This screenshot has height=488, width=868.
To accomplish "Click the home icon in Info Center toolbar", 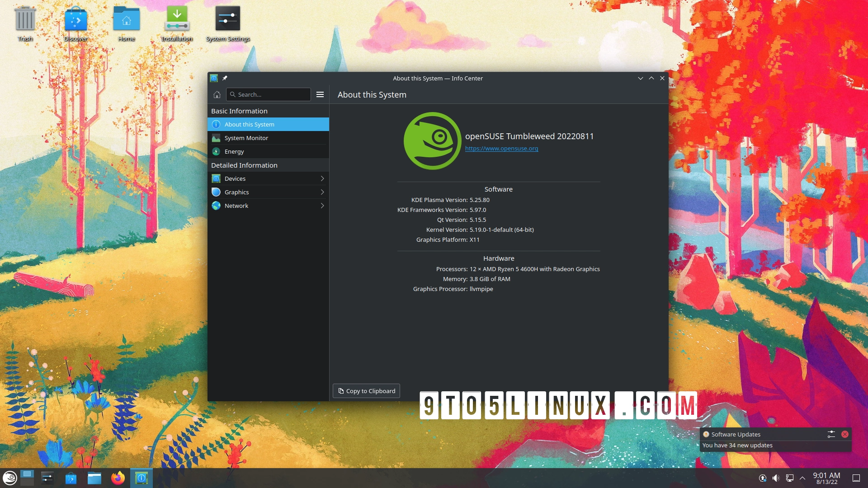I will click(x=217, y=94).
